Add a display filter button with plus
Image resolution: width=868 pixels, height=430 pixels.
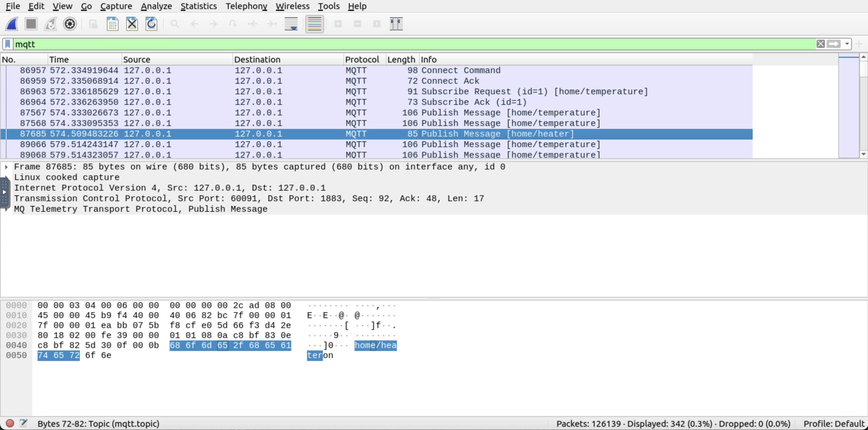coord(859,44)
